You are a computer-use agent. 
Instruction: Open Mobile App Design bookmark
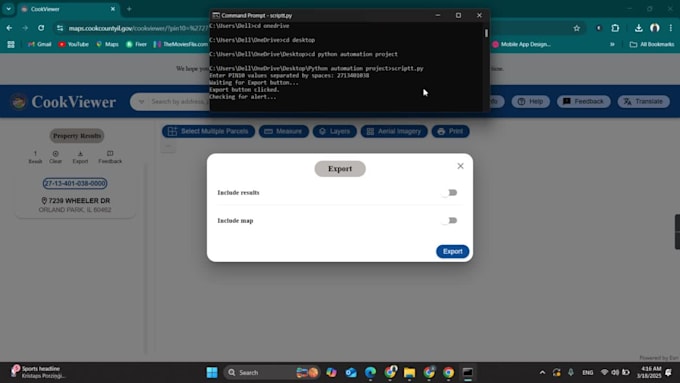pos(522,44)
